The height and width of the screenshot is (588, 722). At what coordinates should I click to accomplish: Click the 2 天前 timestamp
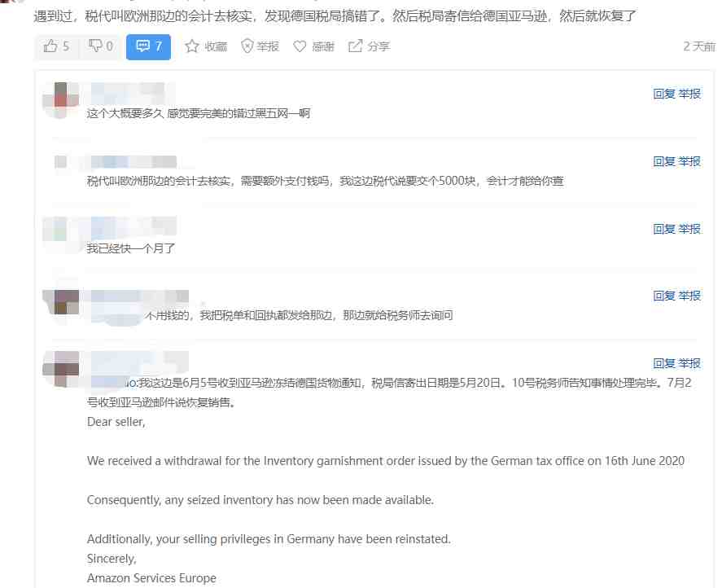click(699, 46)
